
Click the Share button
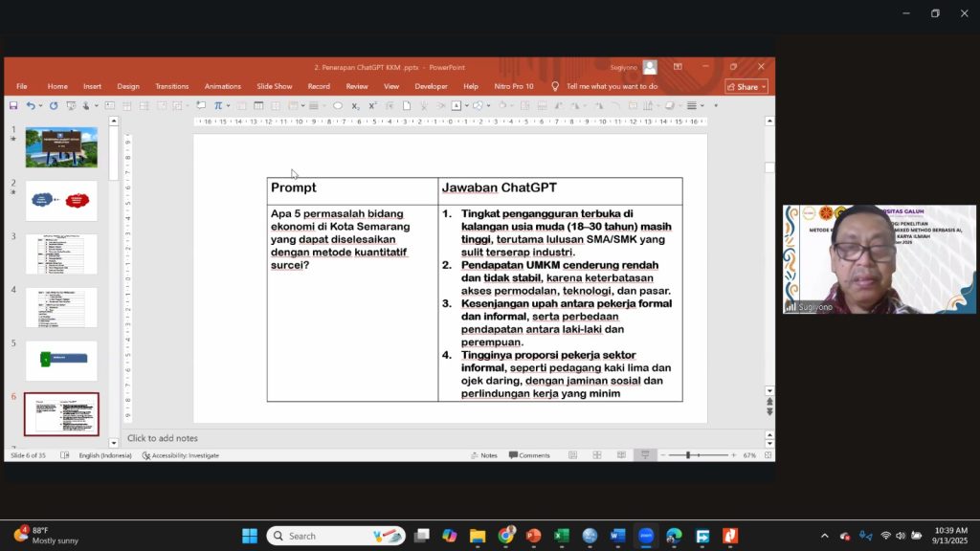click(746, 86)
